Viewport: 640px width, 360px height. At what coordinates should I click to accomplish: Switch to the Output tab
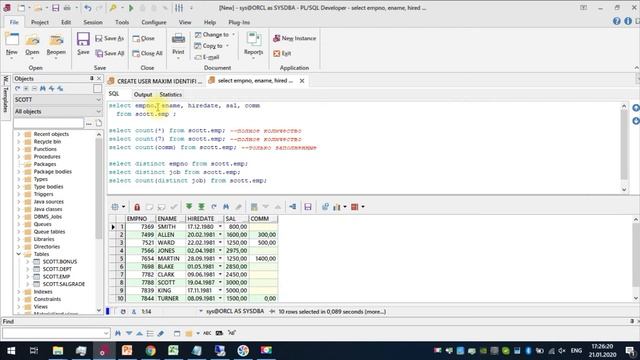point(143,95)
